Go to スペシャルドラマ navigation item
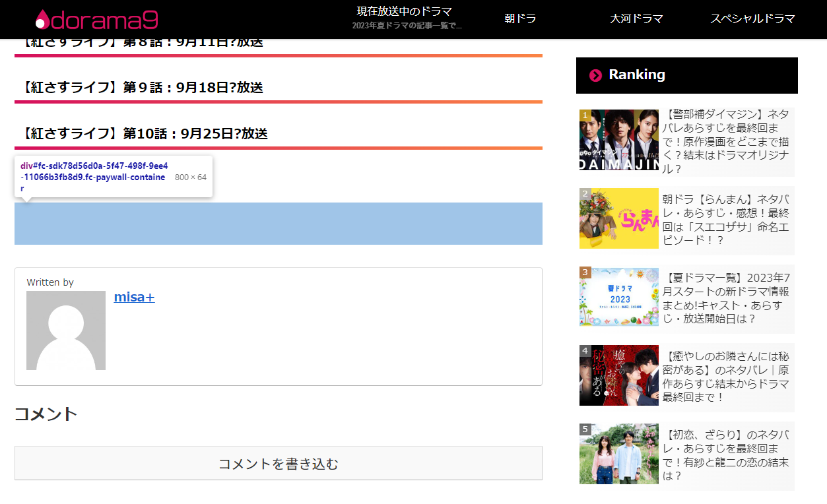The height and width of the screenshot is (504, 827). click(x=752, y=18)
